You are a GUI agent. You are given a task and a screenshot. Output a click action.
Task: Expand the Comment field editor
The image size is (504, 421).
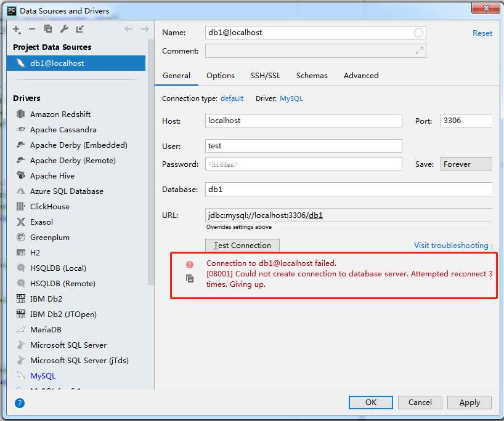click(x=419, y=50)
